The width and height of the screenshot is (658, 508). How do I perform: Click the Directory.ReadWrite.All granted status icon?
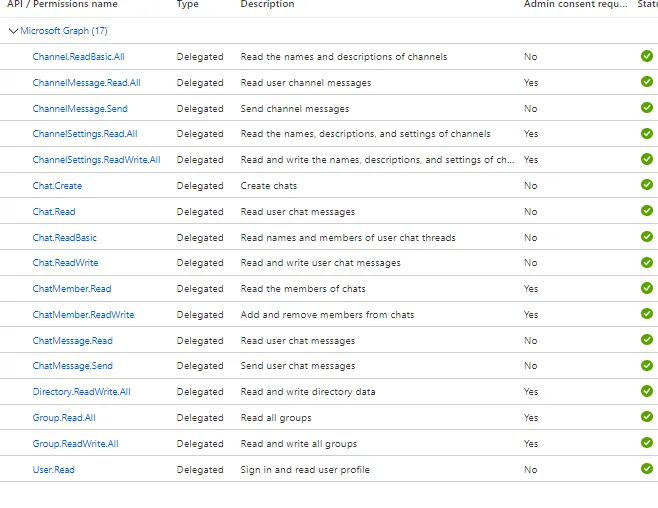tap(647, 391)
